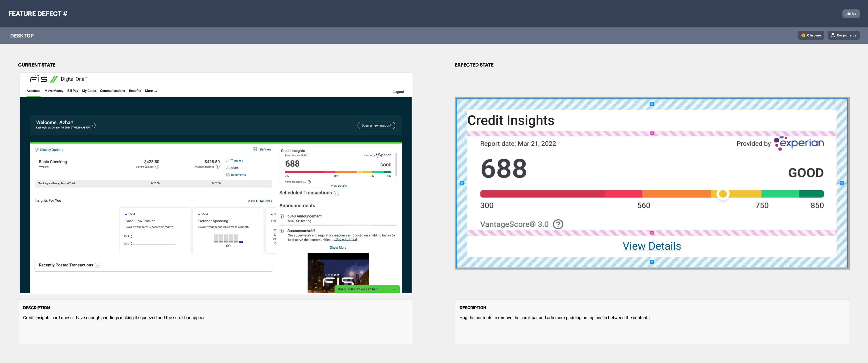
Task: Click the JIRA# tag button
Action: point(851,14)
